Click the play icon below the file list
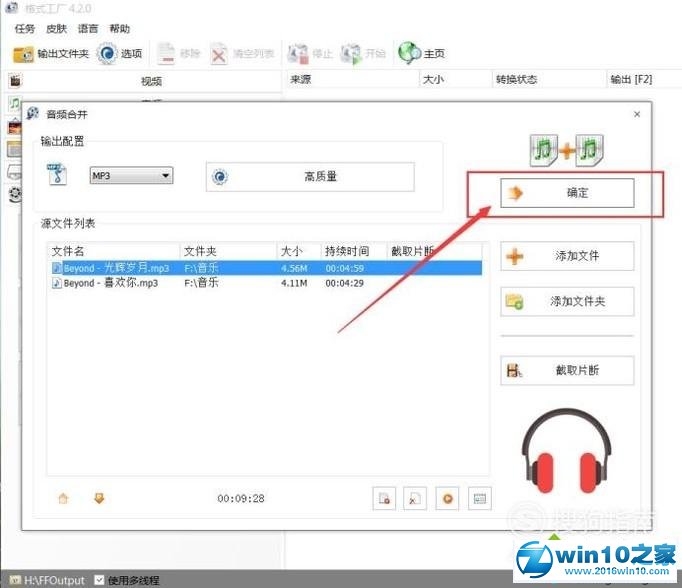Viewport: 682px width, 588px height. click(x=449, y=498)
